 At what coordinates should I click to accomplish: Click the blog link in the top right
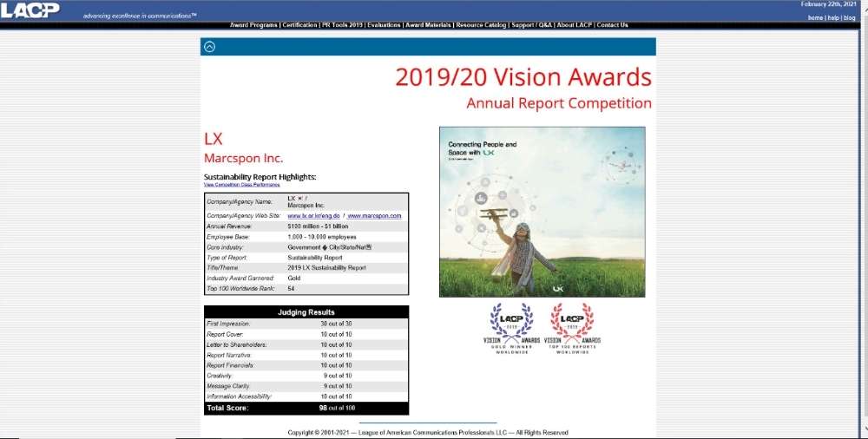click(849, 17)
